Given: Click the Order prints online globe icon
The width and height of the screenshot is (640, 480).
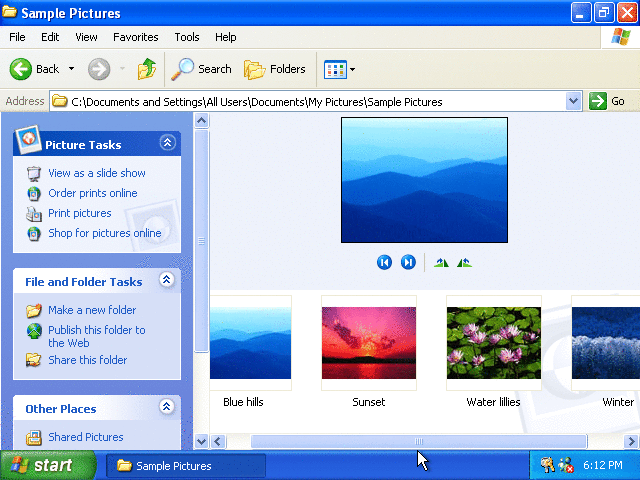Looking at the screenshot, I should (33, 193).
